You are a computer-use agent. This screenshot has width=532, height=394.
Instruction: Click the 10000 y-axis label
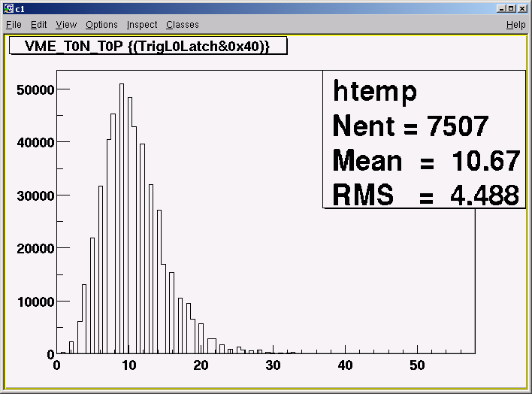pos(35,302)
